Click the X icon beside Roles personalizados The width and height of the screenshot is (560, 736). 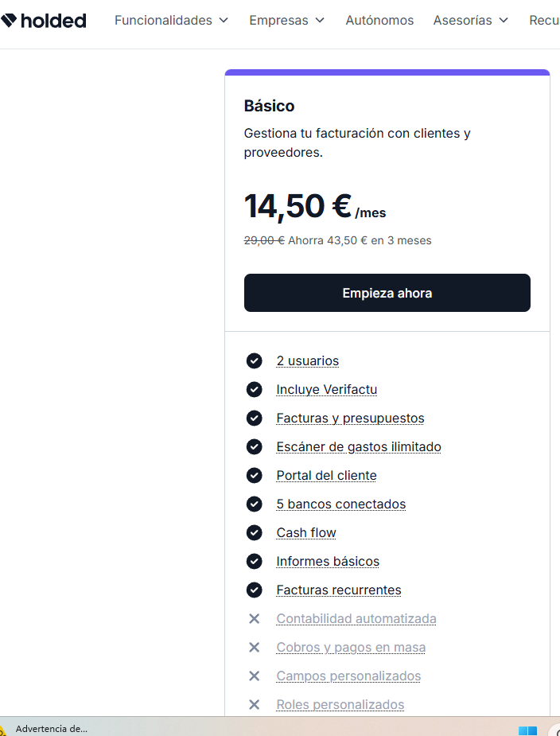click(x=254, y=705)
